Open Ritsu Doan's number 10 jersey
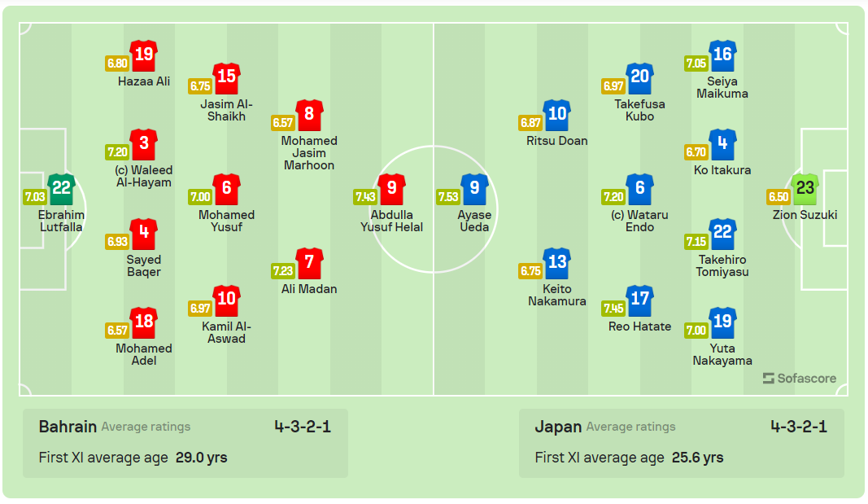The width and height of the screenshot is (868, 504). coord(557,115)
